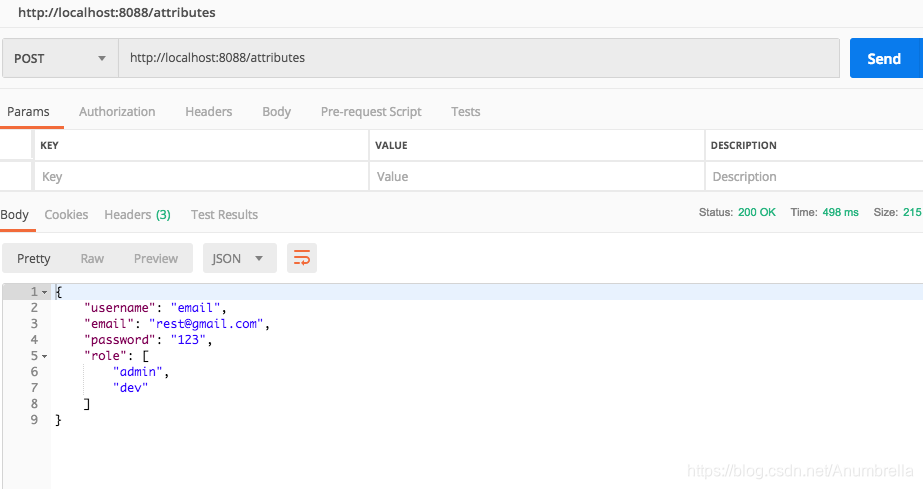Open the POST method dropdown
Image resolution: width=923 pixels, height=489 pixels.
pos(60,58)
